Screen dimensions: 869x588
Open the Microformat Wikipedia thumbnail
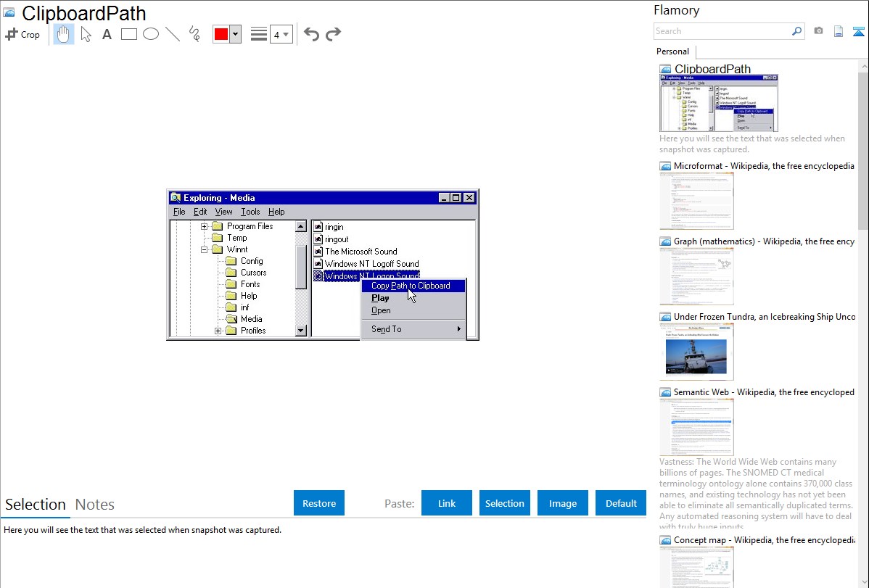point(696,201)
